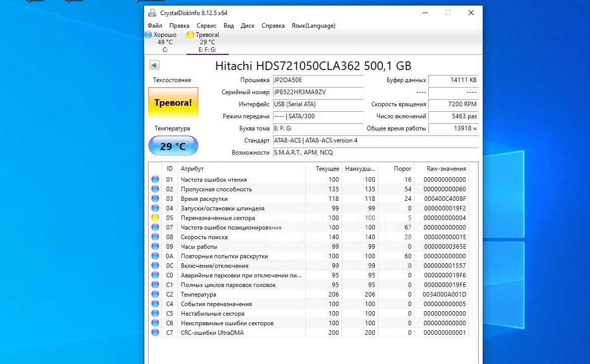
Task: Click status orb for attribute C5 unstable sectors
Action: (155, 313)
